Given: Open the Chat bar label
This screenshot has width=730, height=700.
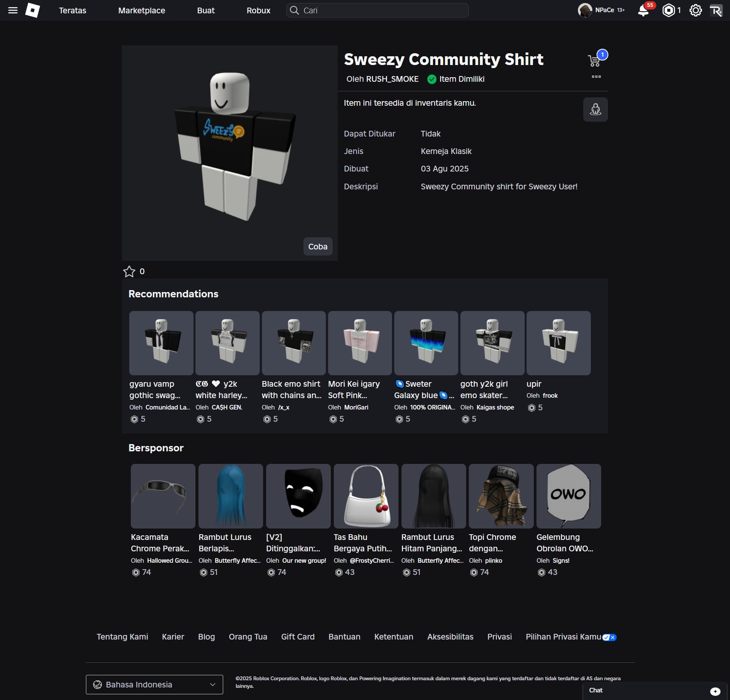Looking at the screenshot, I should [x=596, y=690].
